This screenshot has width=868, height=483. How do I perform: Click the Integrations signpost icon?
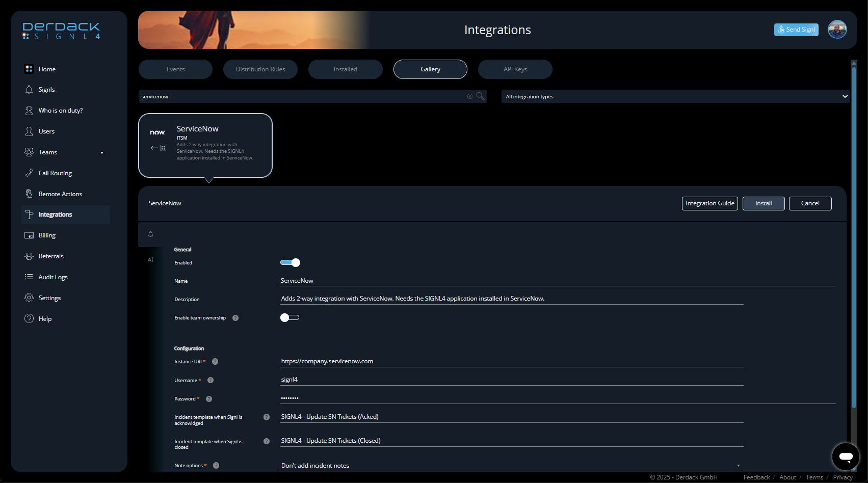click(x=29, y=214)
